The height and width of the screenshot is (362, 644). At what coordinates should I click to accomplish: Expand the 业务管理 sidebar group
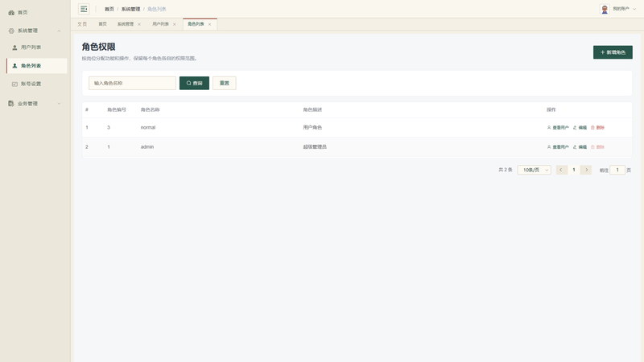coord(35,104)
